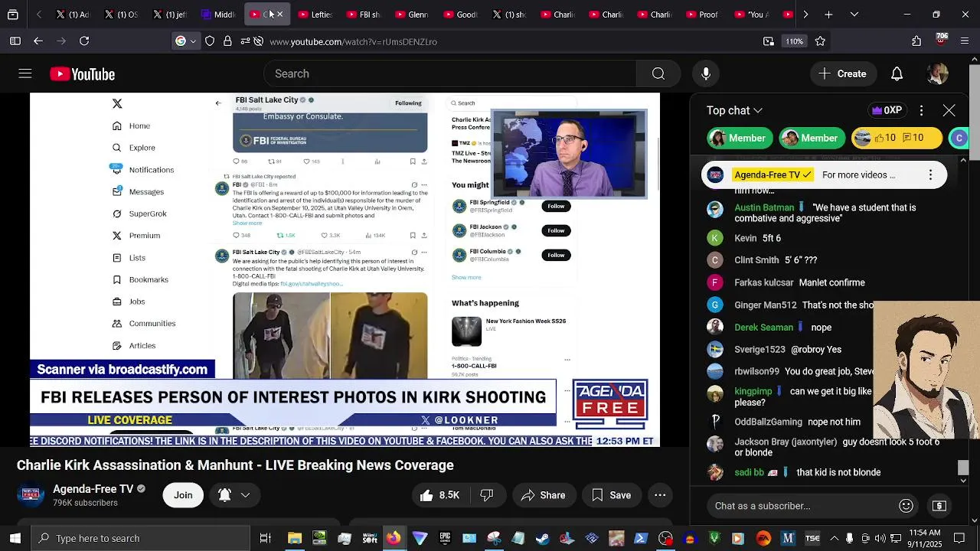Click the Join channel button
Image resolution: width=980 pixels, height=551 pixels.
[x=183, y=495]
